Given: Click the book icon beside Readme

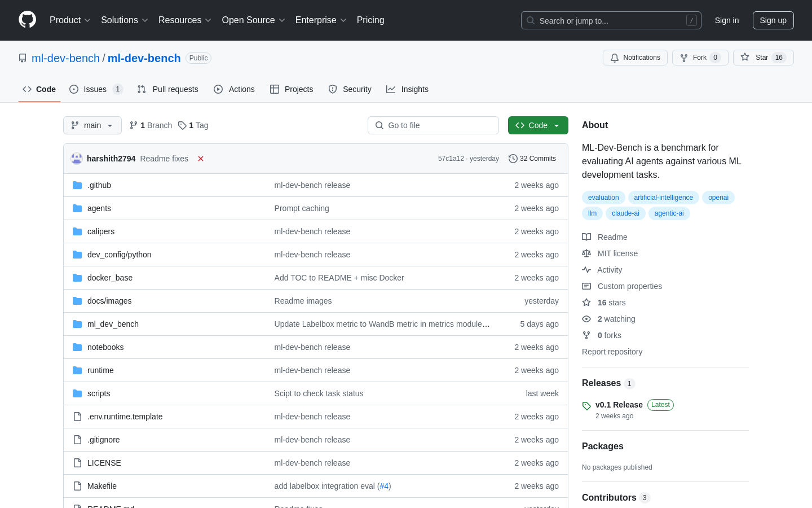Looking at the screenshot, I should [586, 237].
